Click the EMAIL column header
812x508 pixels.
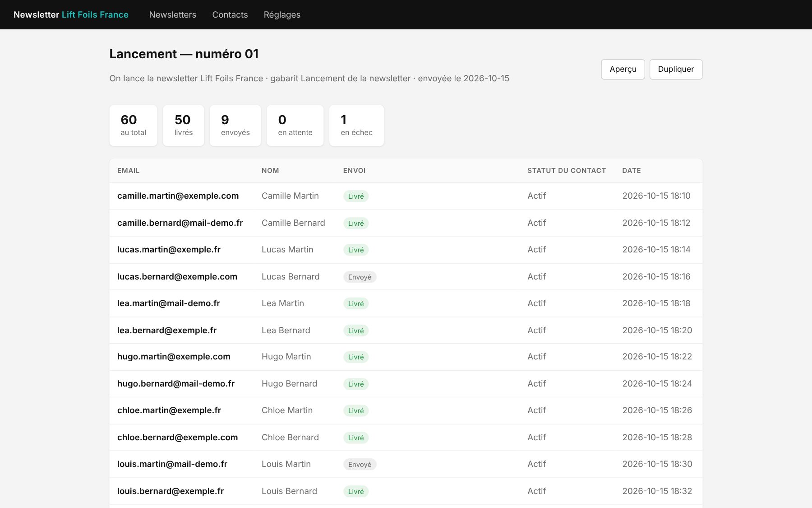pos(128,171)
